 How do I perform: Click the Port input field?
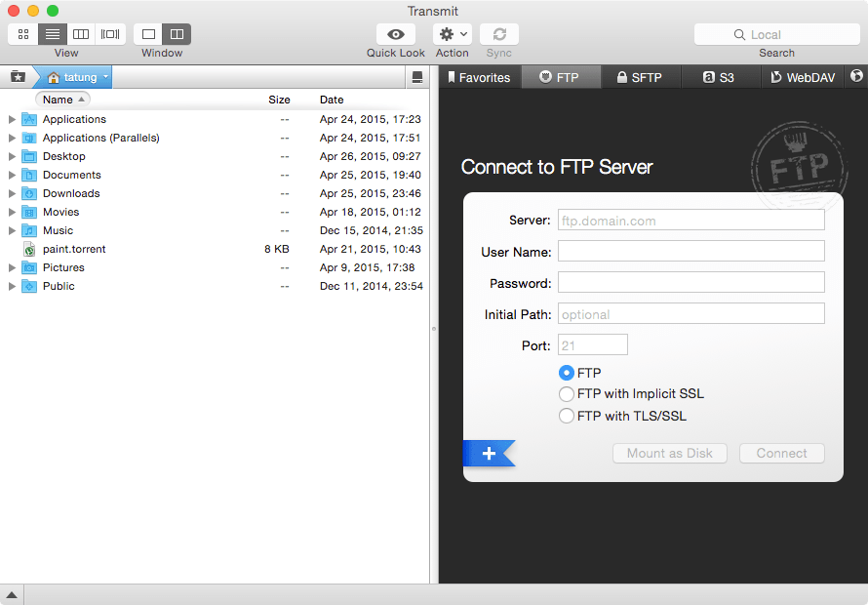592,344
